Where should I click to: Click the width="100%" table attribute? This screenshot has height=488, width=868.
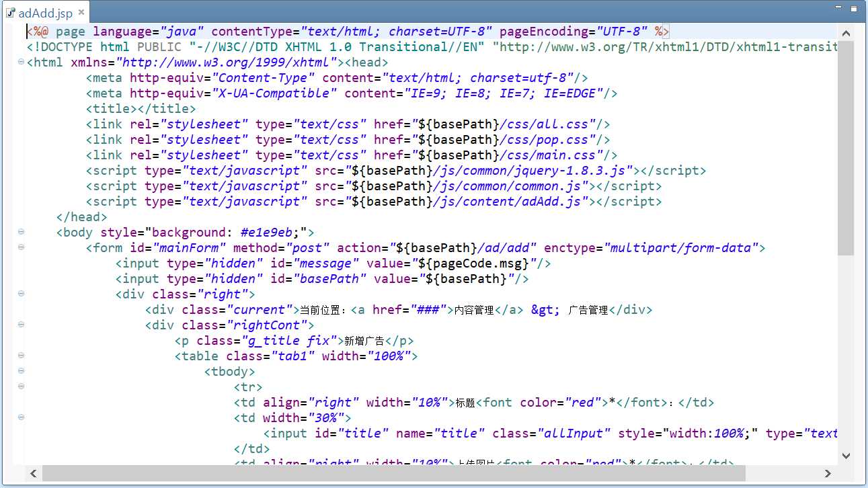point(366,356)
